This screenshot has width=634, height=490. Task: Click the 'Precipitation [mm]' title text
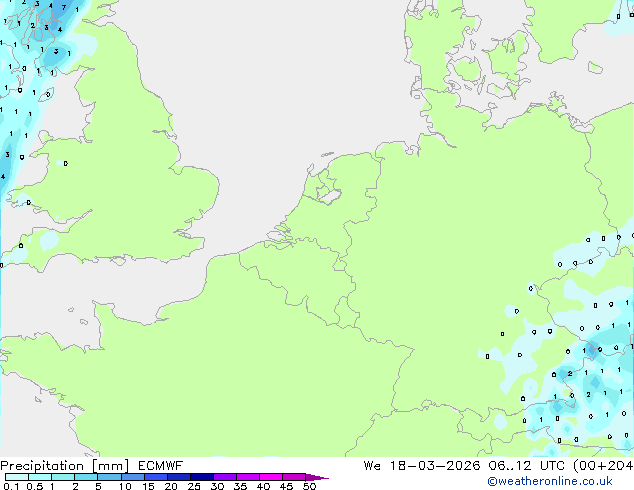pos(64,466)
